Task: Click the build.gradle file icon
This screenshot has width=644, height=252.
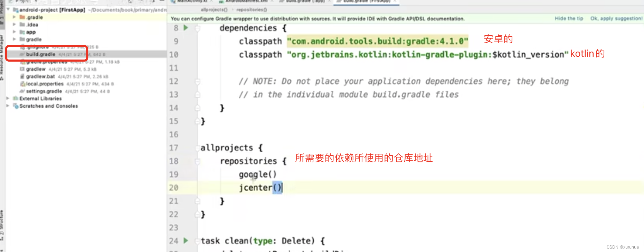Action: (22, 54)
